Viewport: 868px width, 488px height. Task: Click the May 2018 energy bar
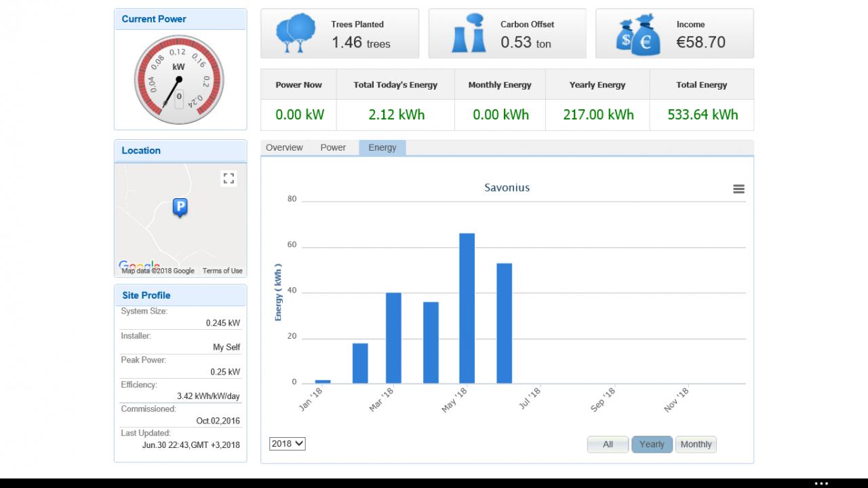467,308
